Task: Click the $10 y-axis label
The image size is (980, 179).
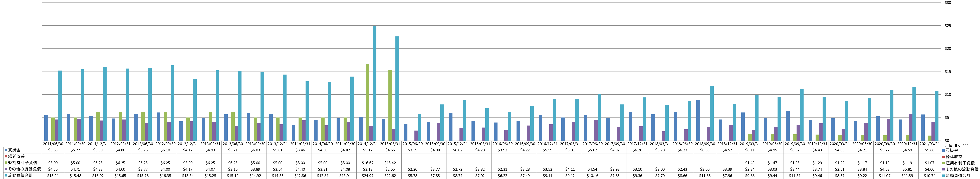Action: [x=948, y=94]
